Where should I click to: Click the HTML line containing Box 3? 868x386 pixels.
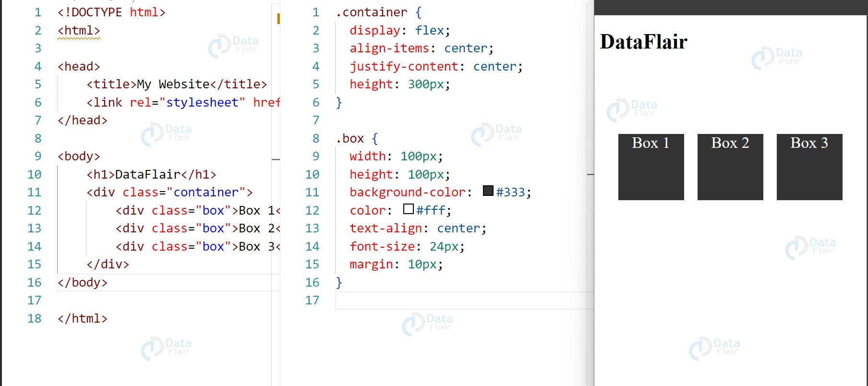[x=198, y=246]
